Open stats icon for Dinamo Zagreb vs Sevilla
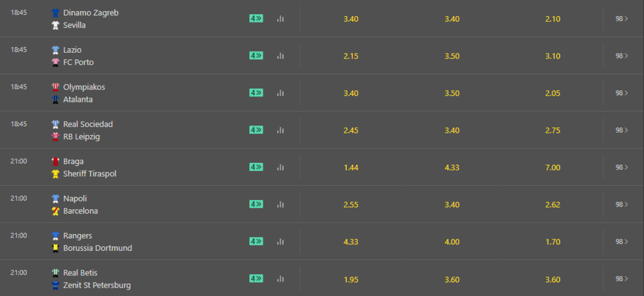This screenshot has width=644, height=296. pos(281,19)
